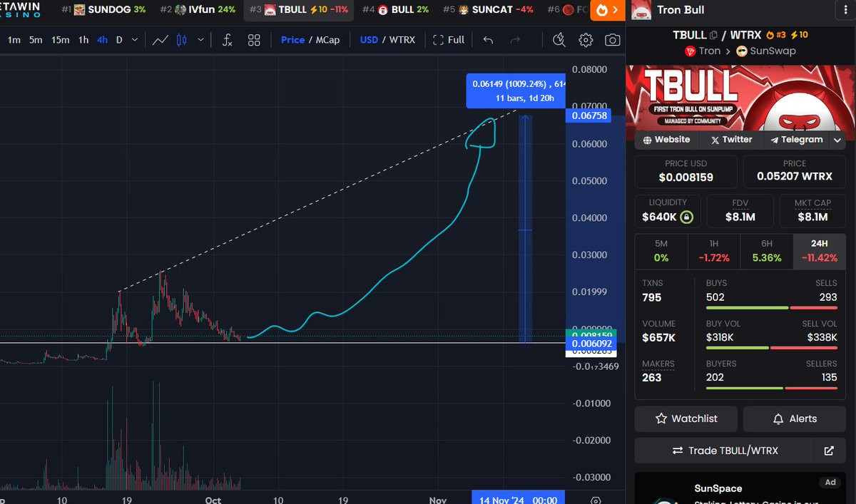
Task: Expand the chart style dropdown arrow
Action: [x=200, y=40]
